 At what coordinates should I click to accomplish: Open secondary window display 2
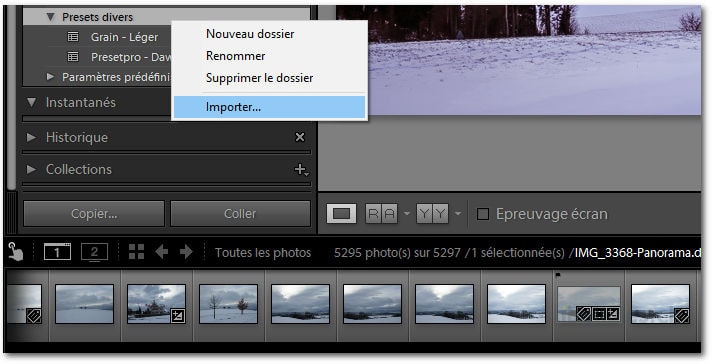[x=94, y=252]
